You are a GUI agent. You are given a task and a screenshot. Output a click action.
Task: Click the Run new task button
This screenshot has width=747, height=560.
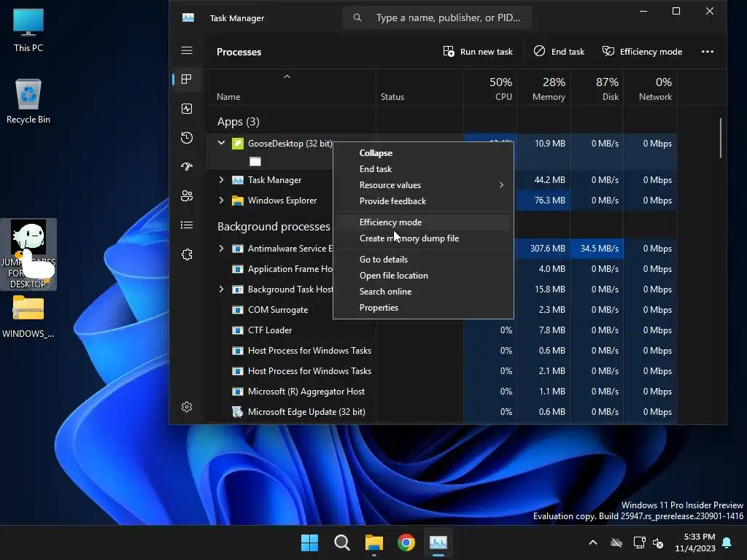coord(477,52)
